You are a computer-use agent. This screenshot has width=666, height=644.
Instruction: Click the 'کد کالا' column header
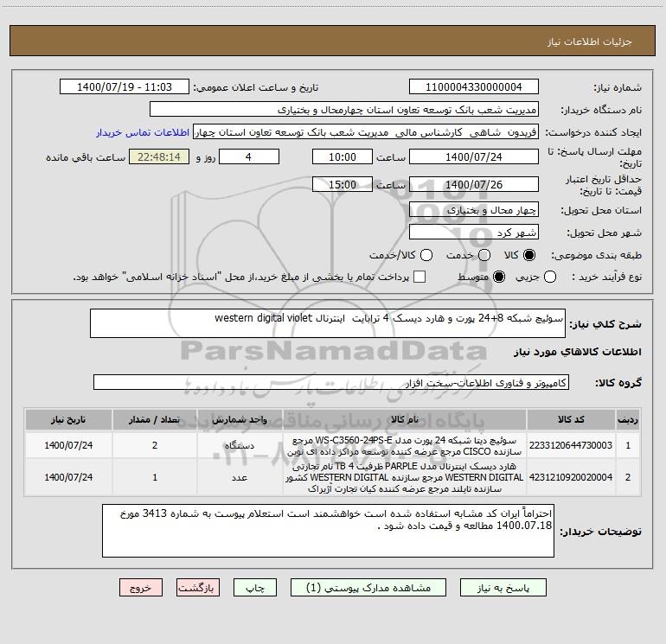tap(571, 419)
